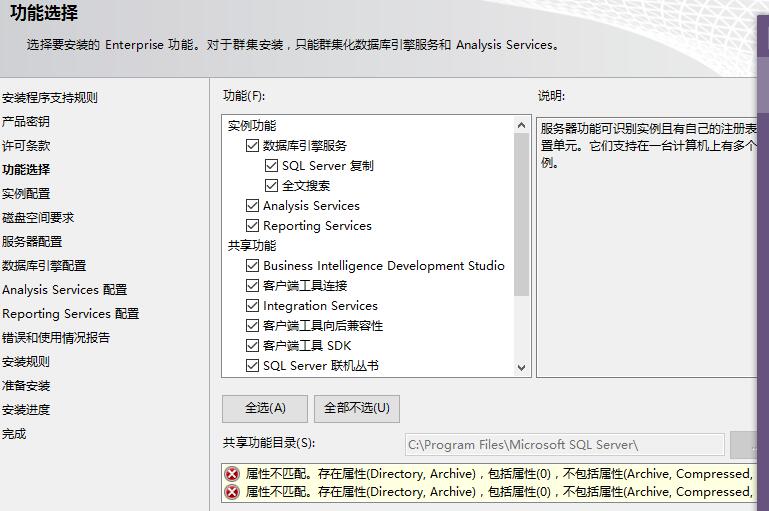This screenshot has width=769, height=511.
Task: Select the second 属性不匹配 error message
Action: coord(499,492)
